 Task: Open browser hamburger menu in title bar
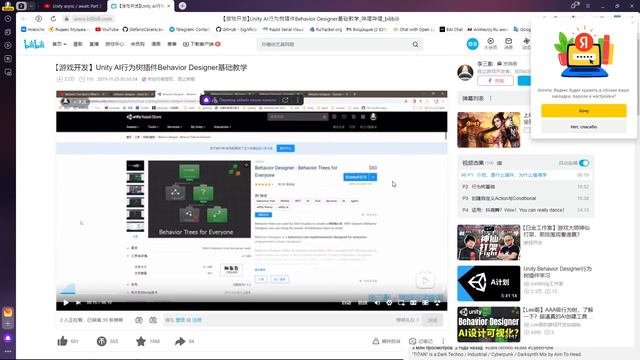pos(588,6)
